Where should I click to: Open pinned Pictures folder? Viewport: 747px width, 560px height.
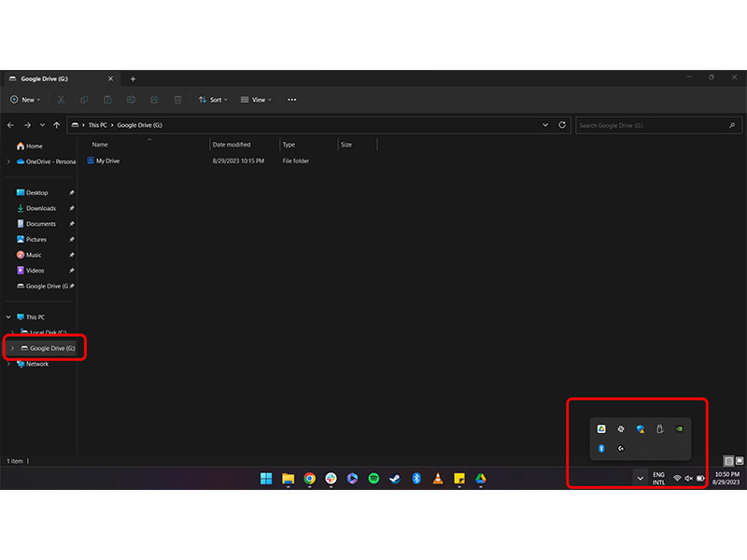32,239
